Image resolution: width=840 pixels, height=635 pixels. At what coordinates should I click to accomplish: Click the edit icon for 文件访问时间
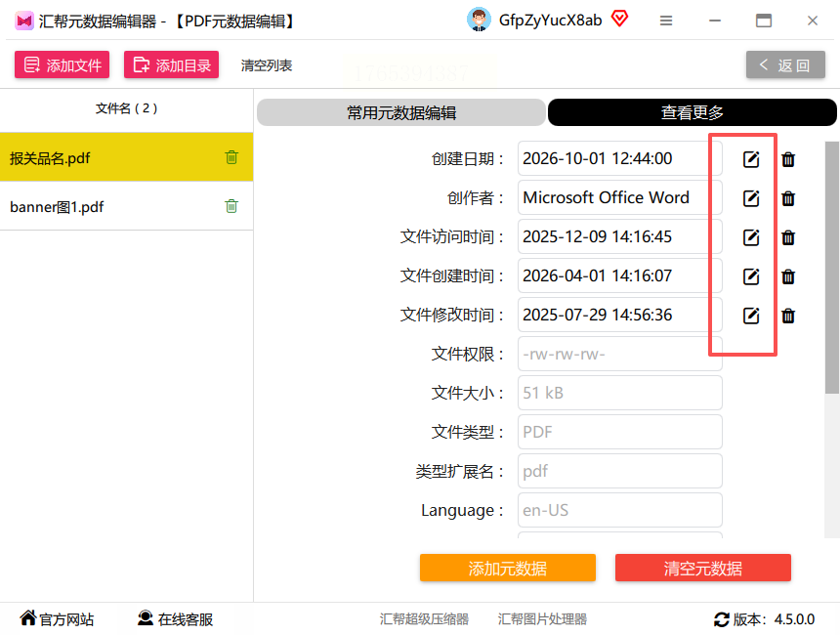click(751, 237)
